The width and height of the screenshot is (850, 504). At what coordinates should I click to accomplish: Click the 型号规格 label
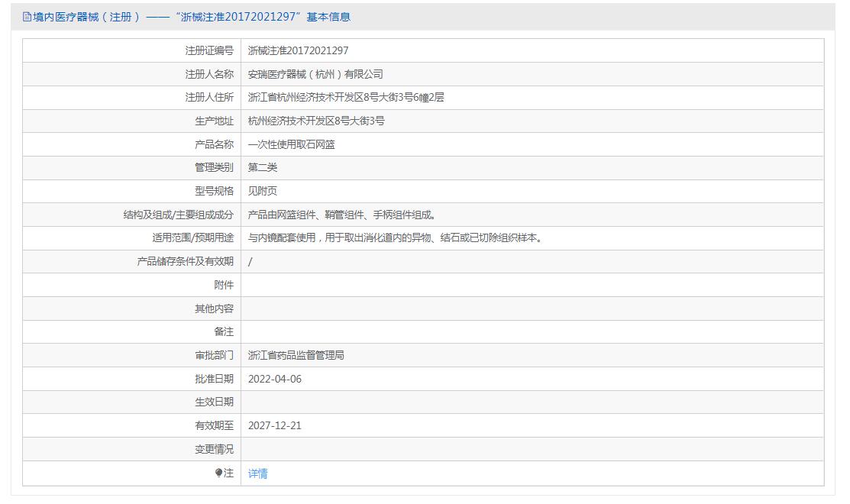point(214,191)
